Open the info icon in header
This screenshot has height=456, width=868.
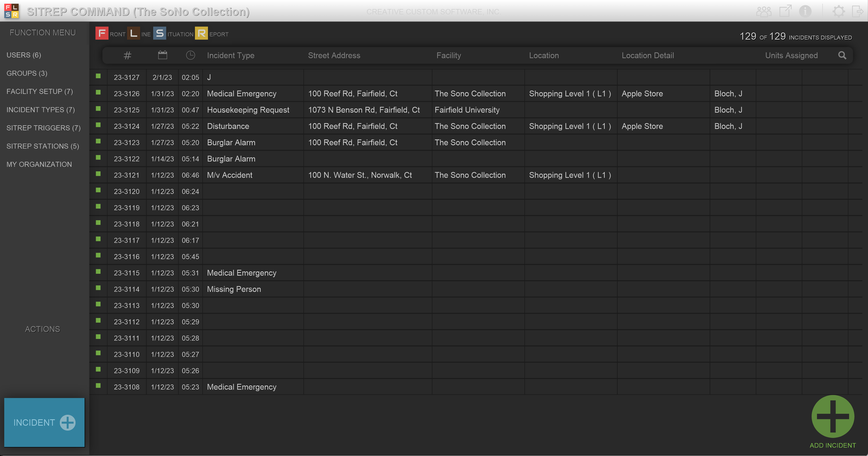[805, 11]
